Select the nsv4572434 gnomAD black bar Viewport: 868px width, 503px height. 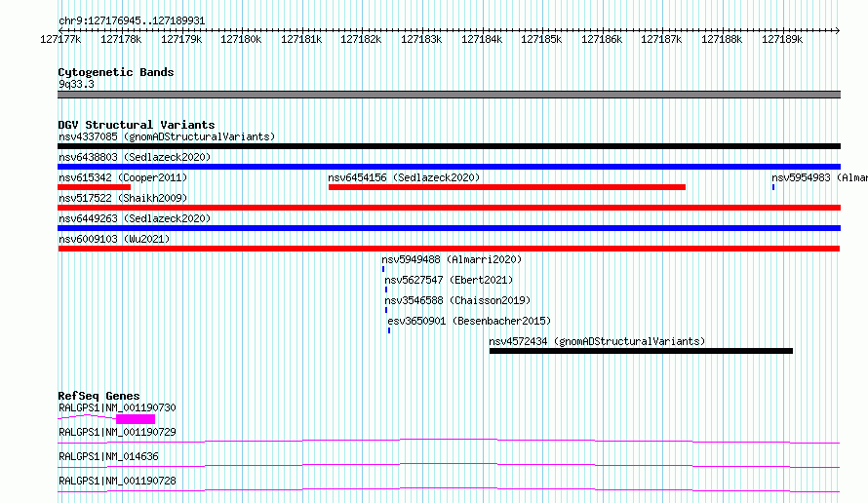pyautogui.click(x=641, y=351)
